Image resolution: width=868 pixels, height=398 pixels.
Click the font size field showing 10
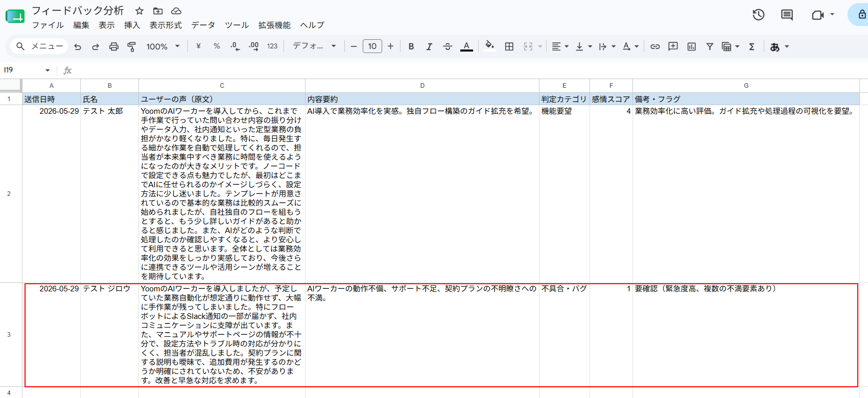click(372, 46)
